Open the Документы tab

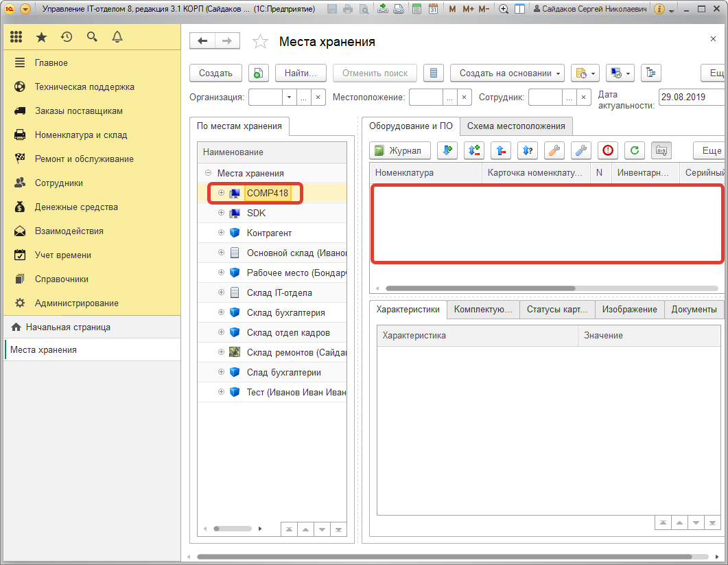694,310
